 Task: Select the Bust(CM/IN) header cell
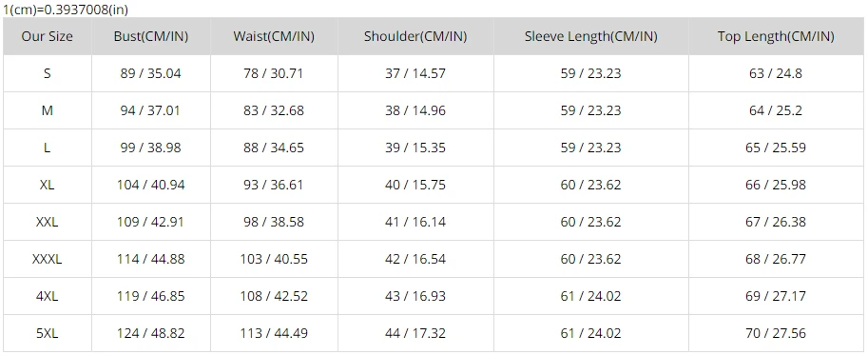pos(151,36)
